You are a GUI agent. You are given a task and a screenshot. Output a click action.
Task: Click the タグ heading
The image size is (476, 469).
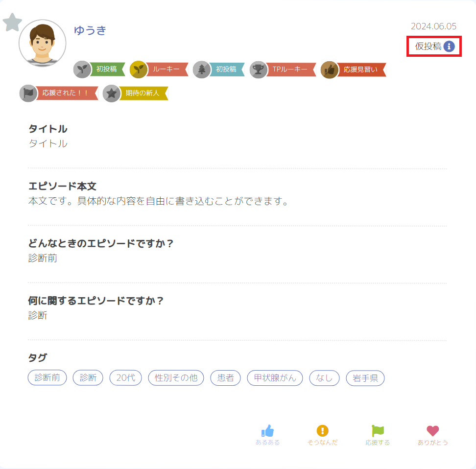click(38, 357)
